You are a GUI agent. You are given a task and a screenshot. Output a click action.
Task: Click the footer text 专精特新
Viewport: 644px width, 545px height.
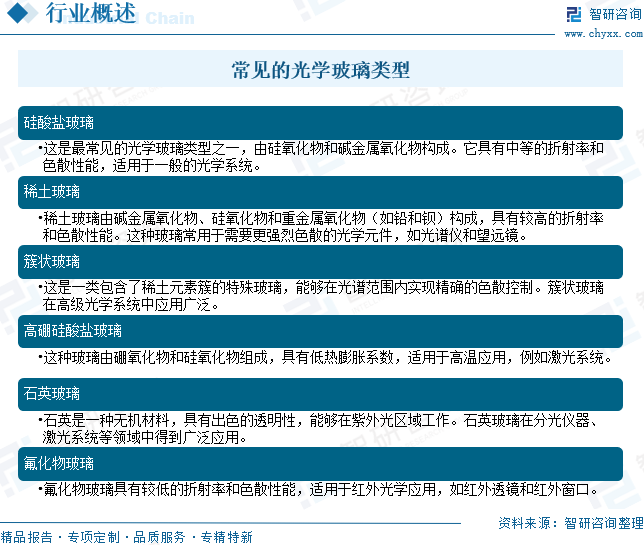226,537
